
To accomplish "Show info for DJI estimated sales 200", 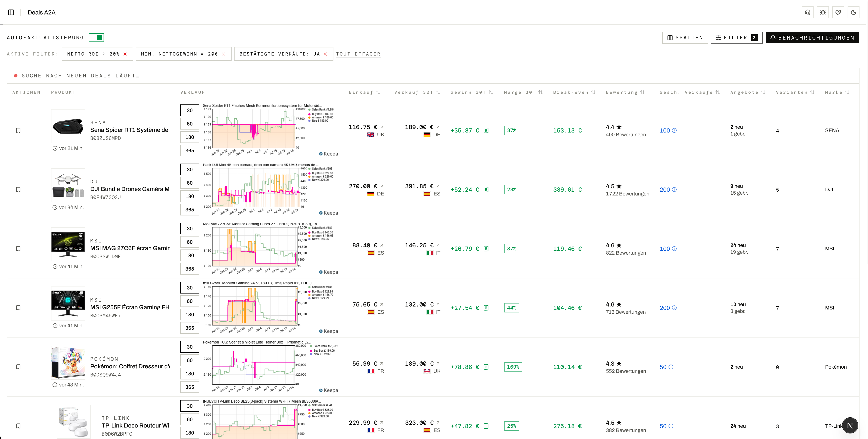I will (674, 190).
